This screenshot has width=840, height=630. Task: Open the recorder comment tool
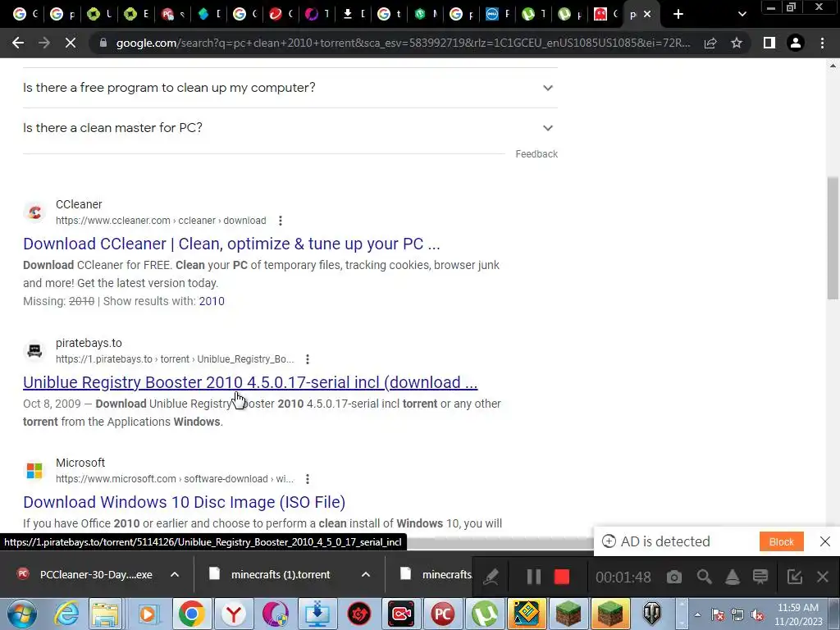pos(760,577)
